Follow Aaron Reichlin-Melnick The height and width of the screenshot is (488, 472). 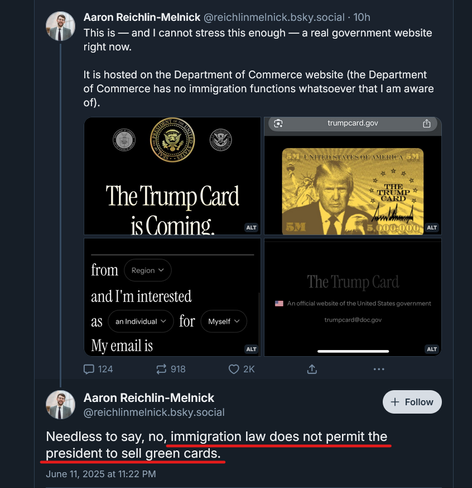click(x=412, y=402)
